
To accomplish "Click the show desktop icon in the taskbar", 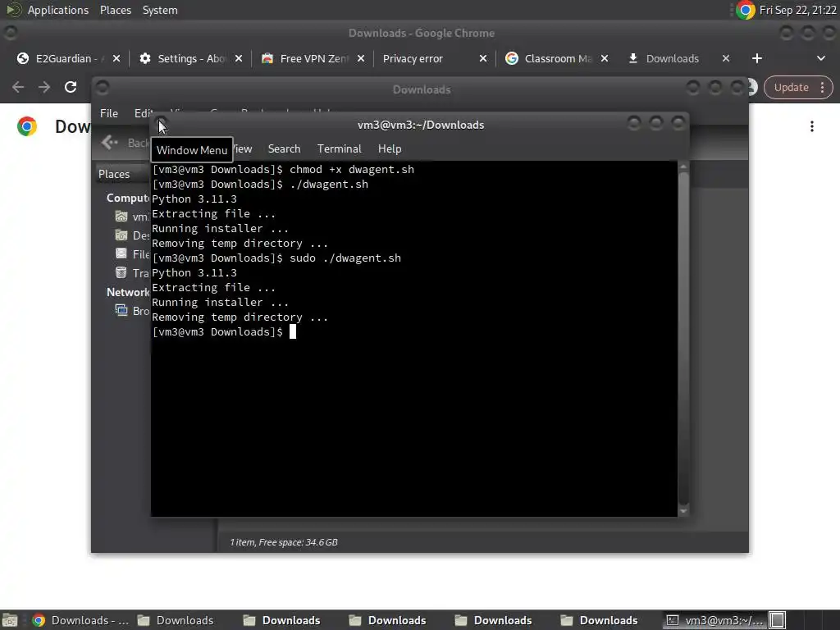I will [10, 620].
